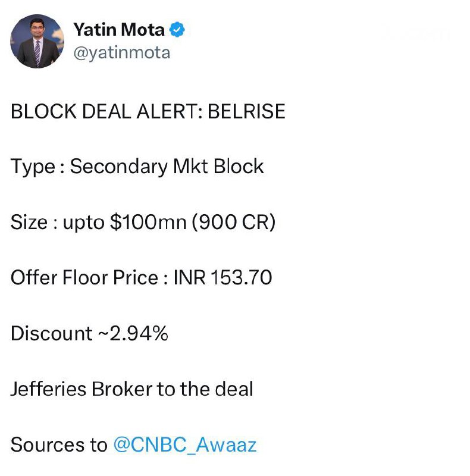
Task: Click the INR 153.70 price value
Action: (223, 278)
